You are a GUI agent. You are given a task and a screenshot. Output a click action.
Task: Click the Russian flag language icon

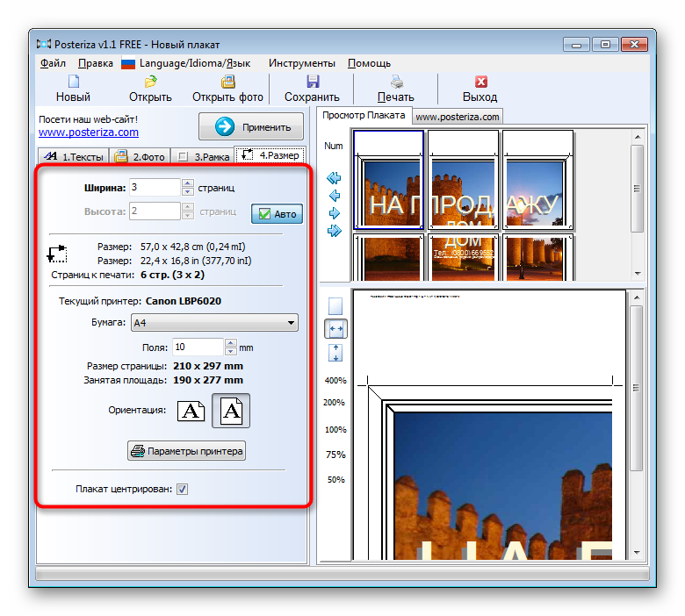pyautogui.click(x=128, y=64)
